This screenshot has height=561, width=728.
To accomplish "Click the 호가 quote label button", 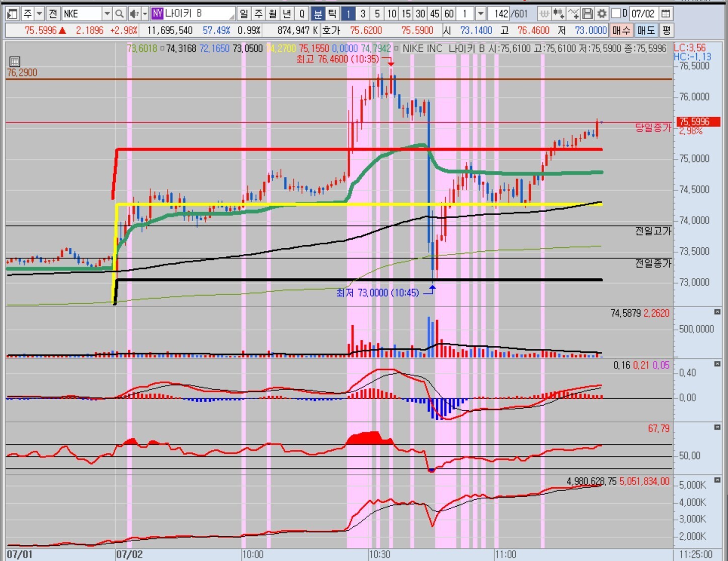I will tap(332, 31).
